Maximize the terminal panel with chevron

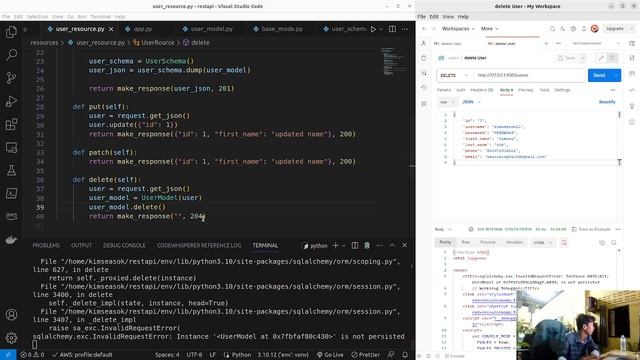392,245
